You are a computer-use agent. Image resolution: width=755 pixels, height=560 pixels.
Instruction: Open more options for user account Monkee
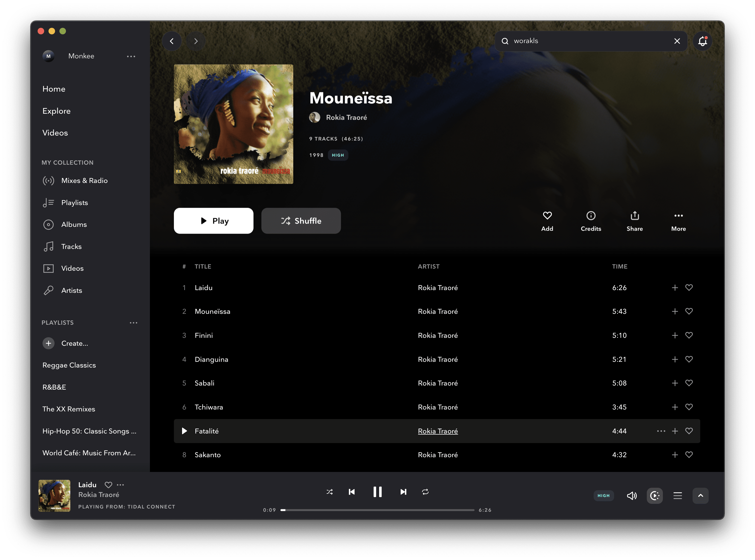click(132, 56)
